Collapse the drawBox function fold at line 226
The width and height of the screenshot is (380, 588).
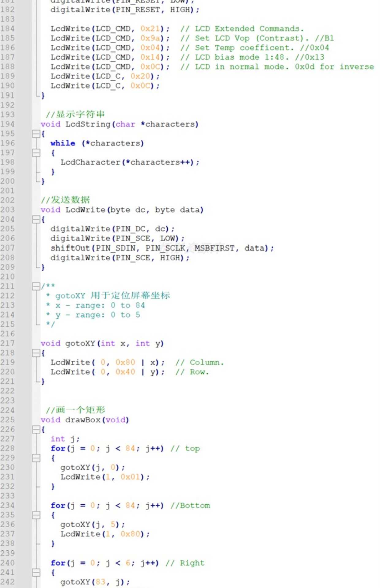tap(36, 429)
